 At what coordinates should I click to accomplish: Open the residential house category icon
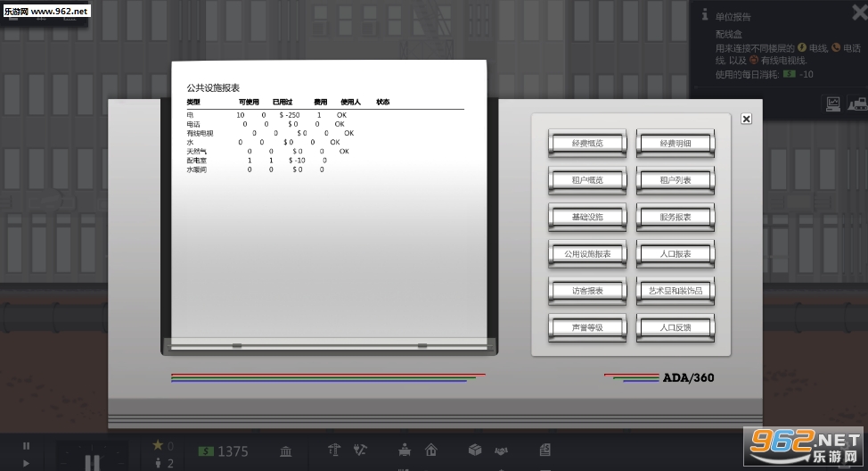430,450
